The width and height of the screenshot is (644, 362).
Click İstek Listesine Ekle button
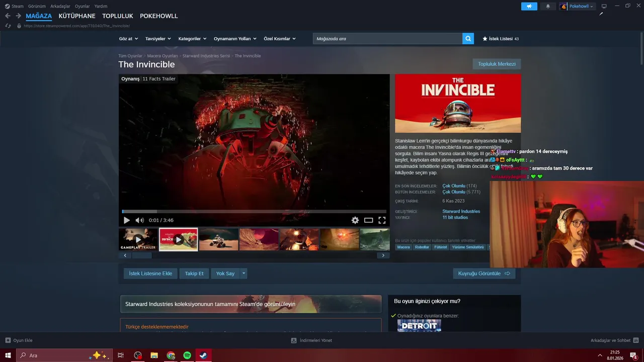click(150, 274)
